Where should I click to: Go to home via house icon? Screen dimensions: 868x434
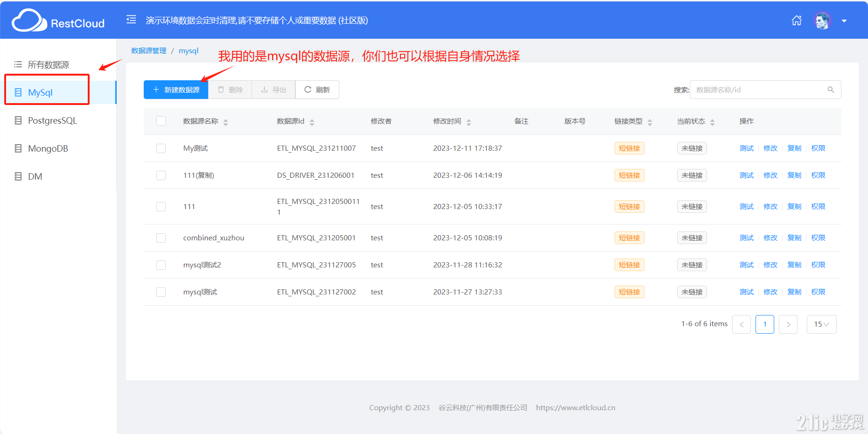(x=797, y=21)
